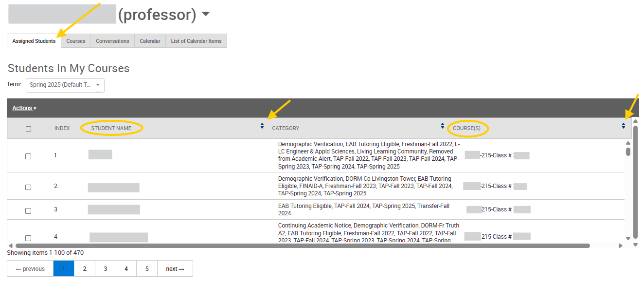The height and width of the screenshot is (284, 644).
Task: Select checkbox for student index 3
Action: (28, 210)
